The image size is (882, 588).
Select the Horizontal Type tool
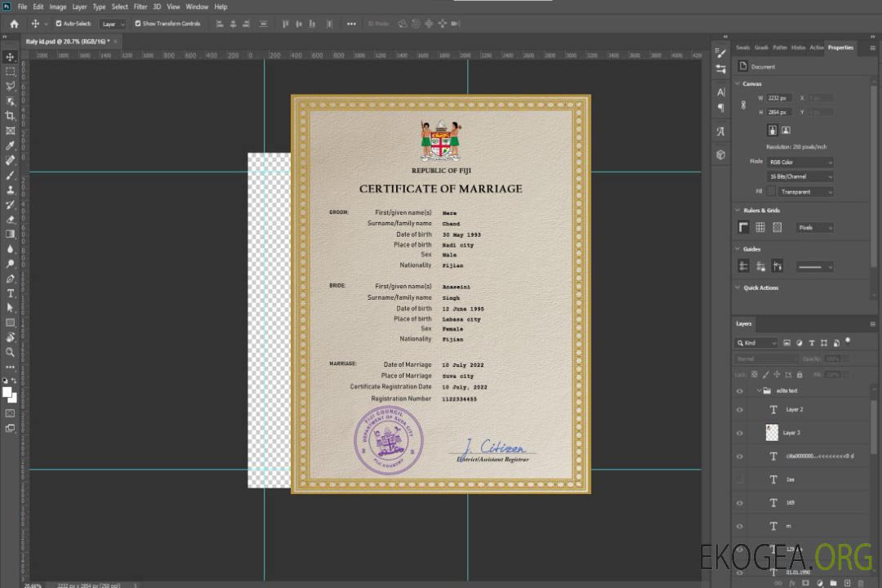click(x=10, y=293)
